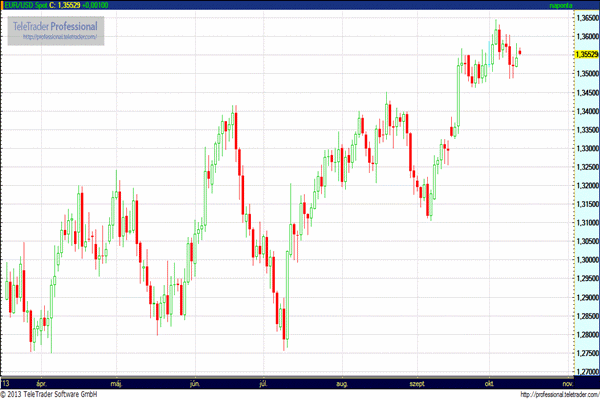Select the 'ápr.' month on time axis
The height and width of the screenshot is (400, 600).
[42, 383]
